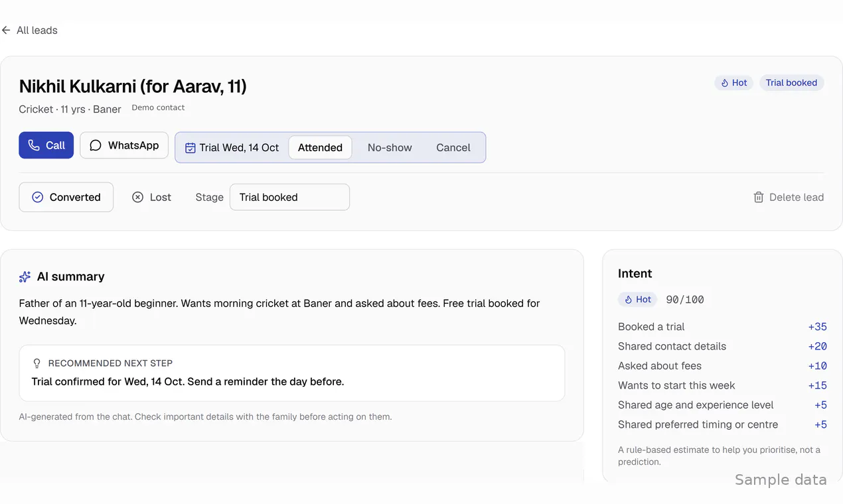Click Delete lead button
Screen dimensions: 843x504
click(789, 197)
